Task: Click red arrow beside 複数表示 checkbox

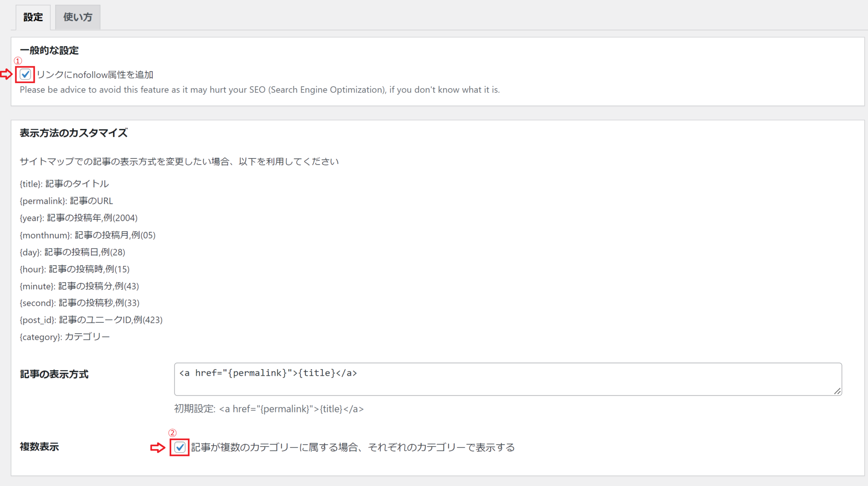Action: click(x=158, y=447)
